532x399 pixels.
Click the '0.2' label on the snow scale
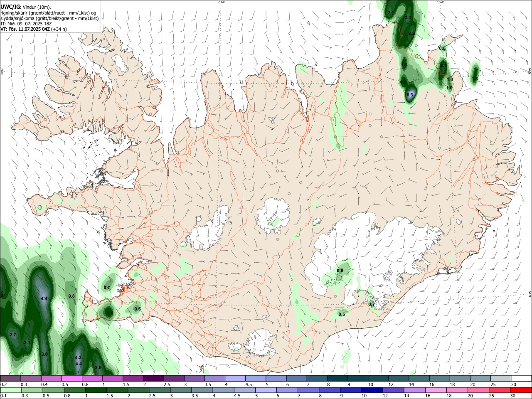(3, 384)
